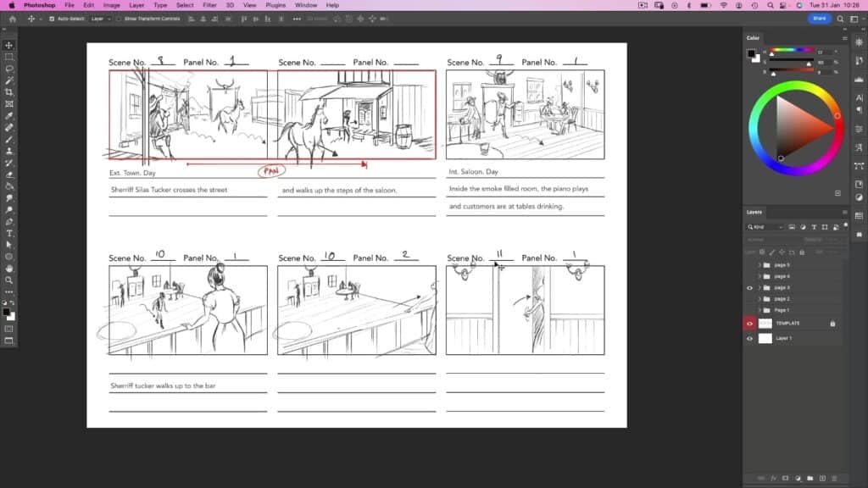
Task: Open the Layer menu
Action: tap(136, 5)
